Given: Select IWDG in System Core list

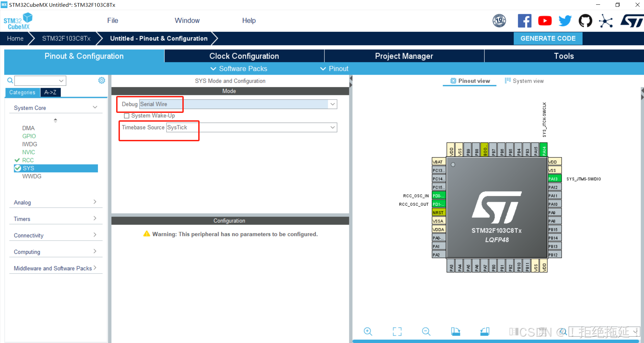Looking at the screenshot, I should [x=30, y=144].
